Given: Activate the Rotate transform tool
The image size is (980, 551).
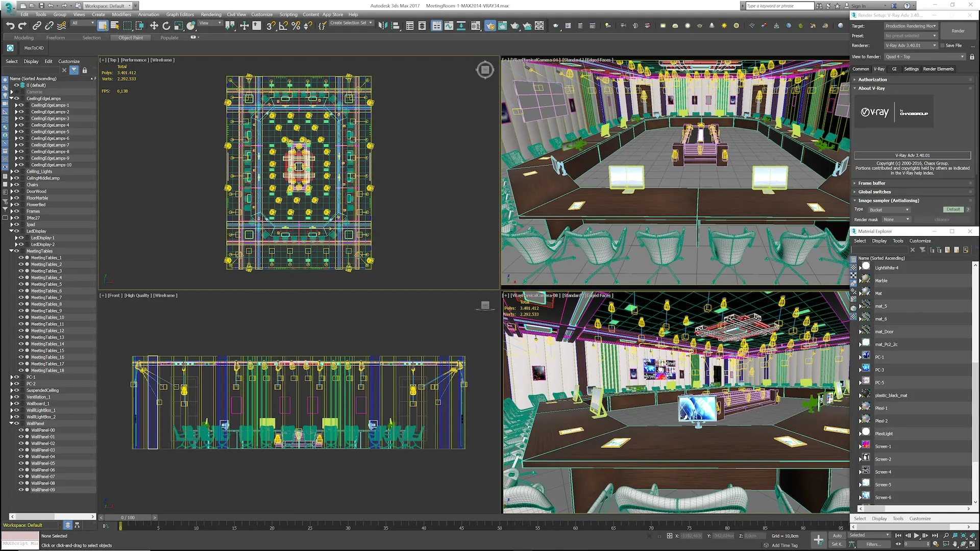Looking at the screenshot, I should coord(166,26).
